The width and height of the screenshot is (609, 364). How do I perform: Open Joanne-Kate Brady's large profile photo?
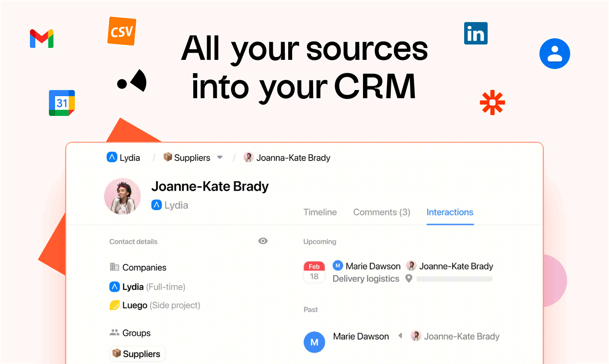(122, 196)
